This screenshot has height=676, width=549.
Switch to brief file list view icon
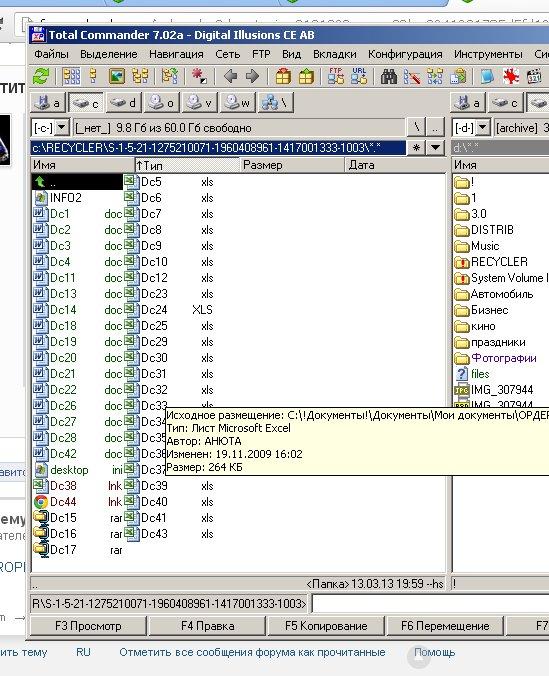pyautogui.click(x=71, y=77)
